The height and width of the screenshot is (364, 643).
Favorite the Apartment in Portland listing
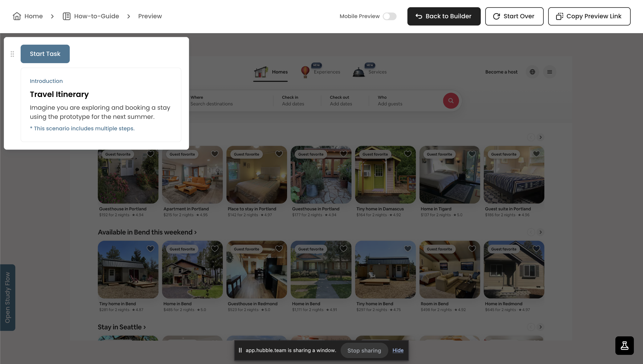215,154
